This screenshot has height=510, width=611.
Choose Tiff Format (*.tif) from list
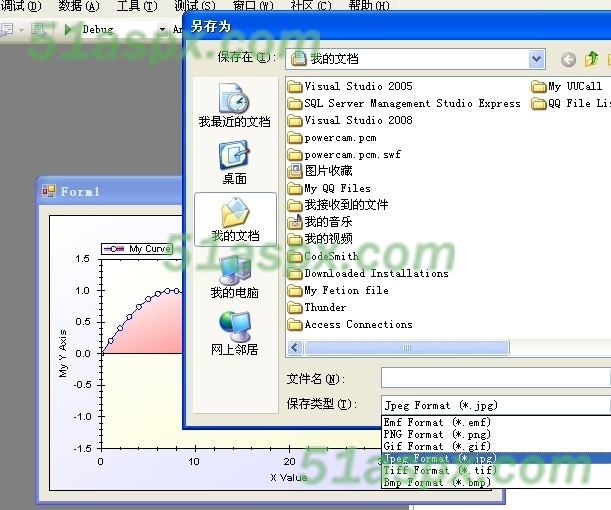(496, 470)
